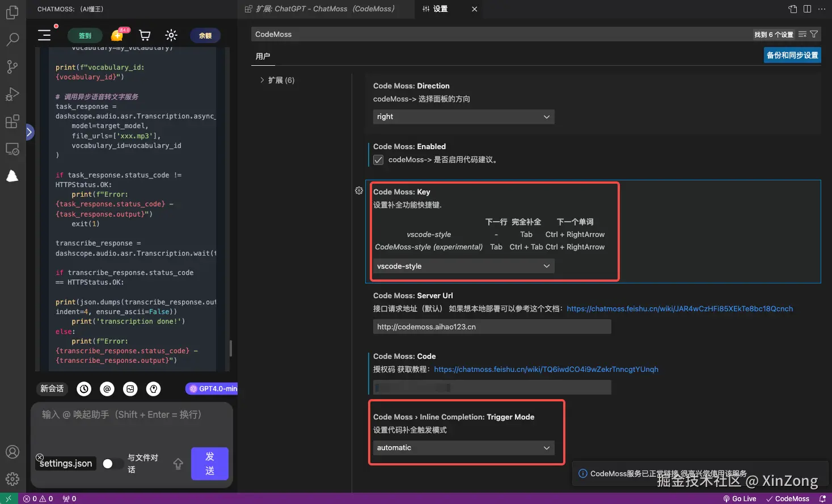Click the yellow GPT 4.0 gift bubble icon
The height and width of the screenshot is (504, 832).
[119, 35]
